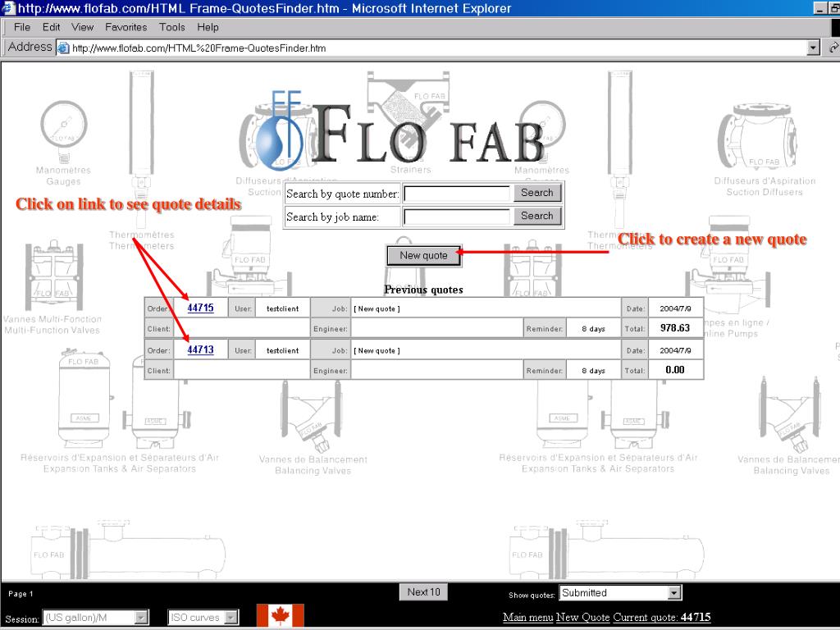This screenshot has width=840, height=630.
Task: Click the Next 10 button
Action: pos(424,592)
